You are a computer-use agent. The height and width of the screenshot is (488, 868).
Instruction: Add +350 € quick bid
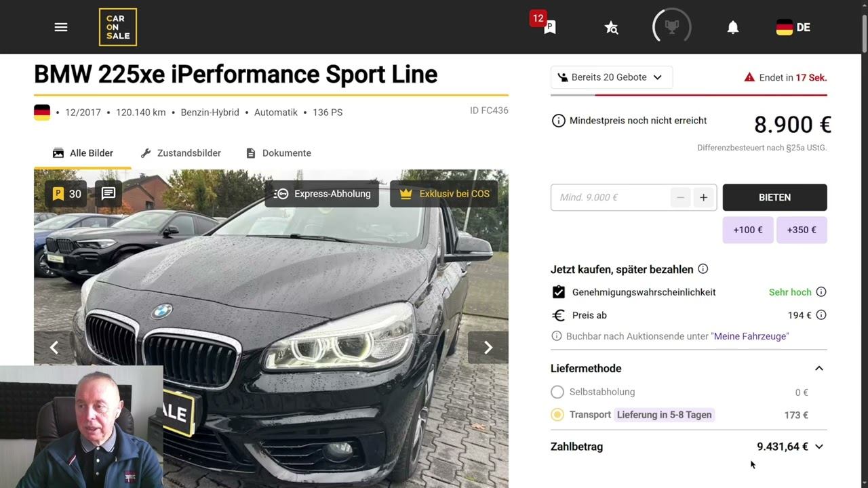pos(802,230)
